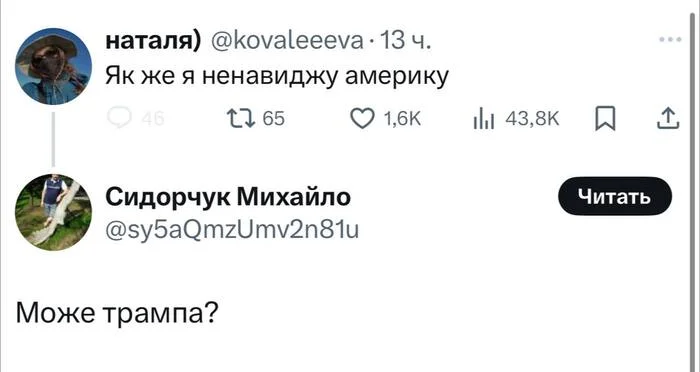
Task: Click the 43,8K views count
Action: [532, 119]
